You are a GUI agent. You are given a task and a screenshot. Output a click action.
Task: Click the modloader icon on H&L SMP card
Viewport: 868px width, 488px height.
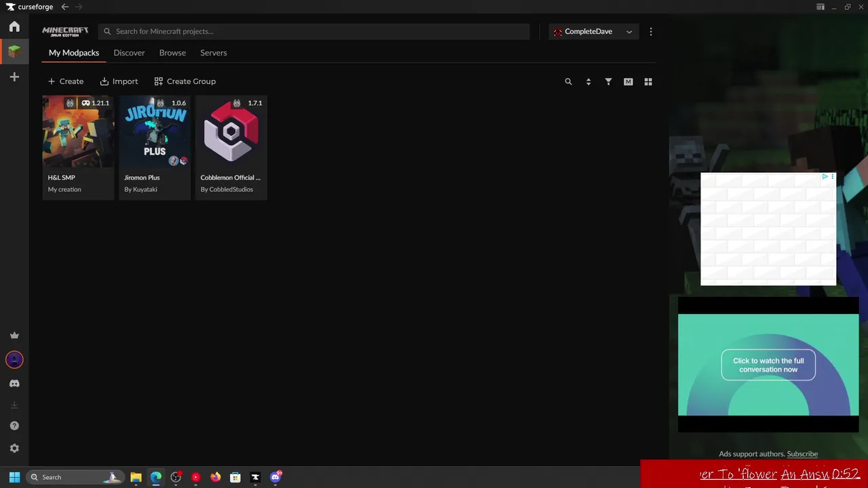[70, 103]
